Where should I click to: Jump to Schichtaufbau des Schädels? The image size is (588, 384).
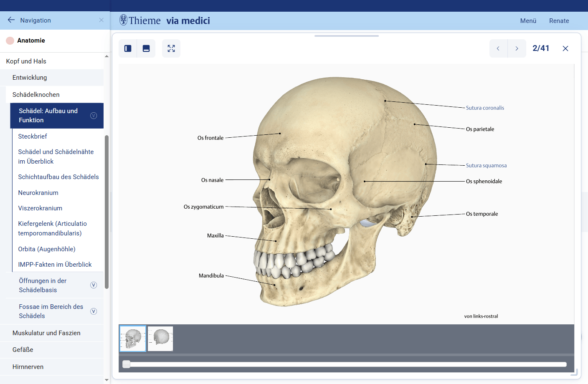click(58, 177)
